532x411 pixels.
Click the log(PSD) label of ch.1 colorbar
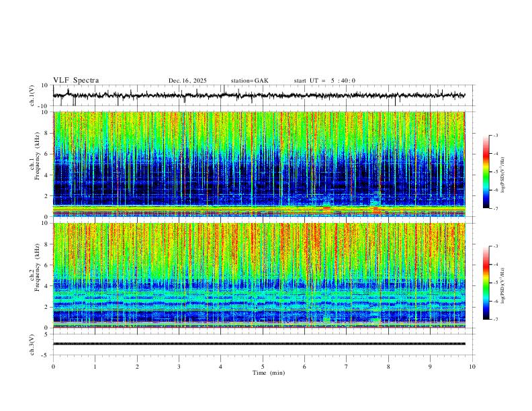pyautogui.click(x=503, y=175)
